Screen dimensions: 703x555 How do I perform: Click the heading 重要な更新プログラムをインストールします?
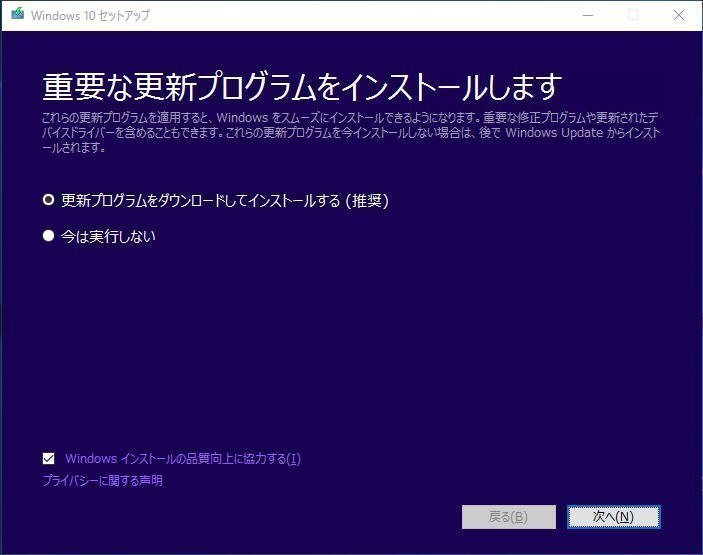[302, 87]
